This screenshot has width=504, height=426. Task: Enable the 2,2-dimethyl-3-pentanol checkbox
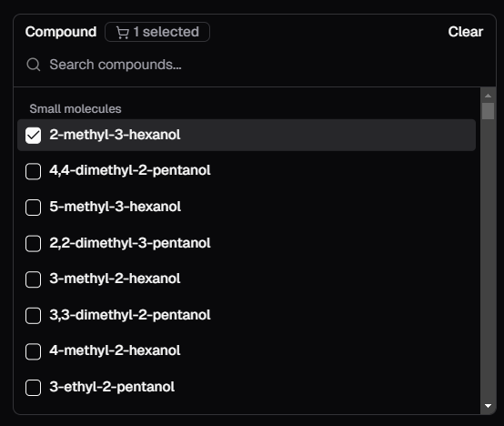click(33, 243)
